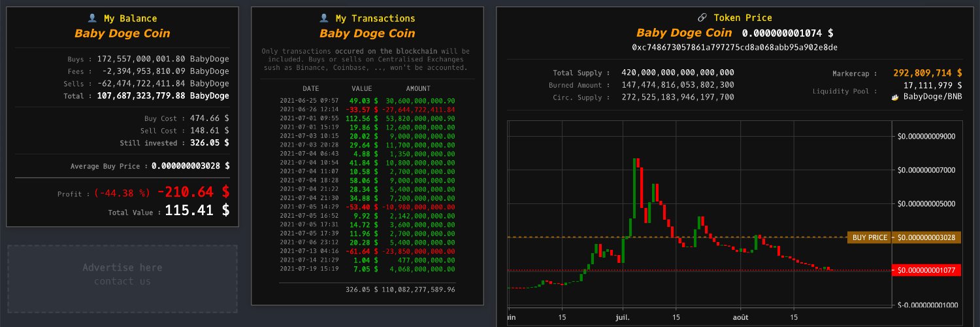Viewport: 980px width, 327px height.
Task: Click the $0.000000005000 price axis label
Action: coord(926,203)
